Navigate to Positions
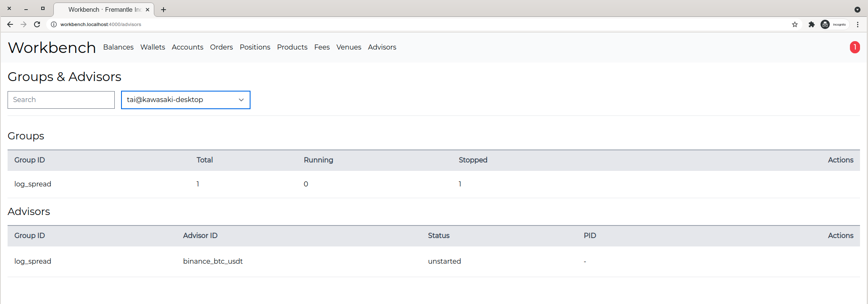This screenshot has height=304, width=868. [255, 47]
